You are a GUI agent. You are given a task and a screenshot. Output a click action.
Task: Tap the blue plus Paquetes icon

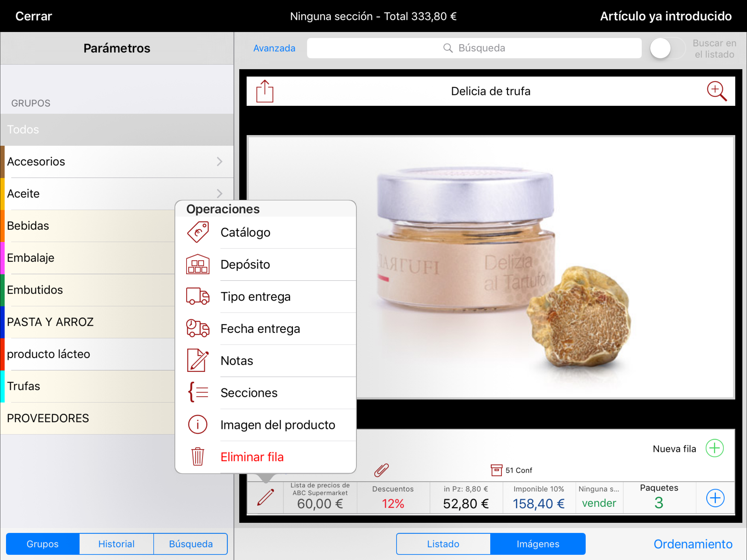[x=715, y=498]
